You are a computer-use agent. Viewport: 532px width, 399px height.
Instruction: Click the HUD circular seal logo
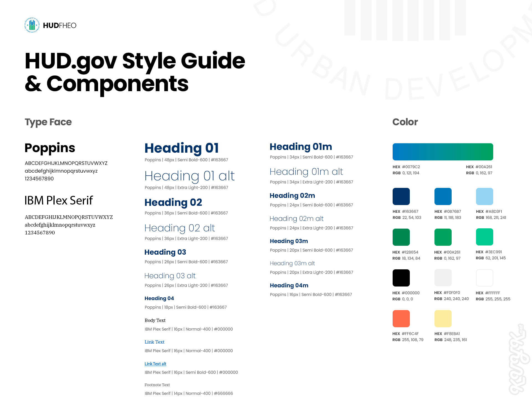click(32, 25)
